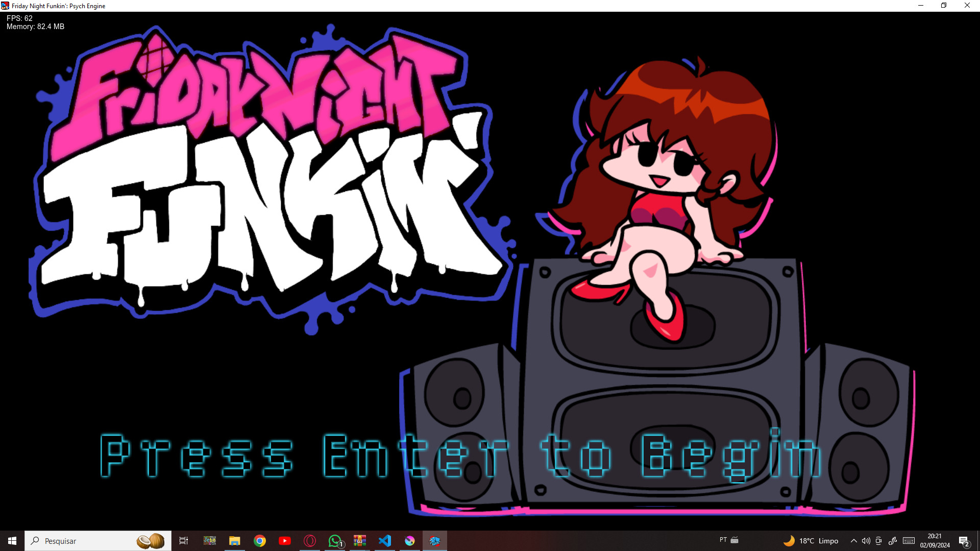The image size is (980, 551).
Task: Select the Friday Night Funkin' taskbar icon
Action: [x=435, y=541]
